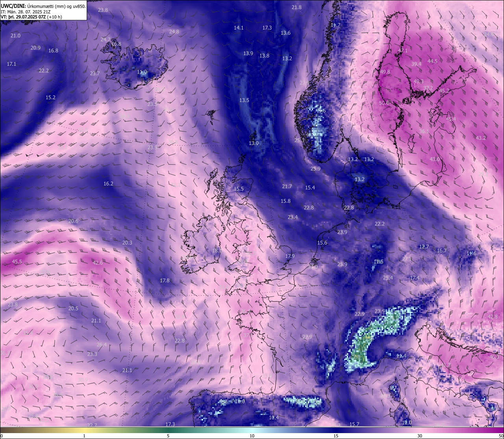The image size is (504, 439).
Task: Click the 22.9 value north of the Alps
Action: (359, 314)
